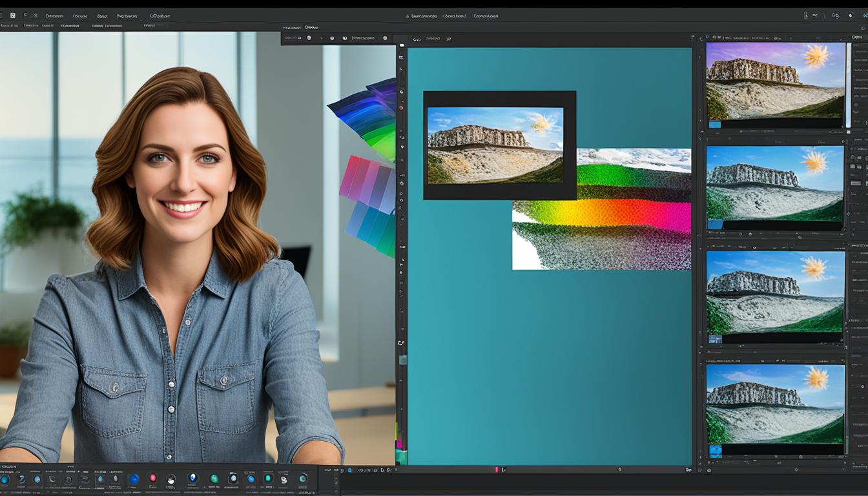Select the bottom landscape thumbnail in right panel
Viewport: 868px width, 496px height.
[x=775, y=405]
